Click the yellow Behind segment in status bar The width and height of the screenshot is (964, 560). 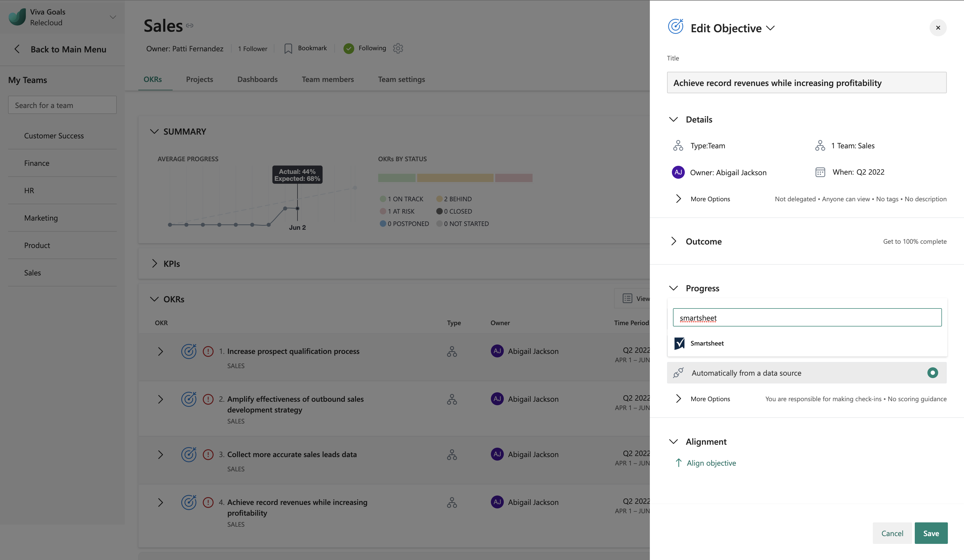click(x=455, y=178)
